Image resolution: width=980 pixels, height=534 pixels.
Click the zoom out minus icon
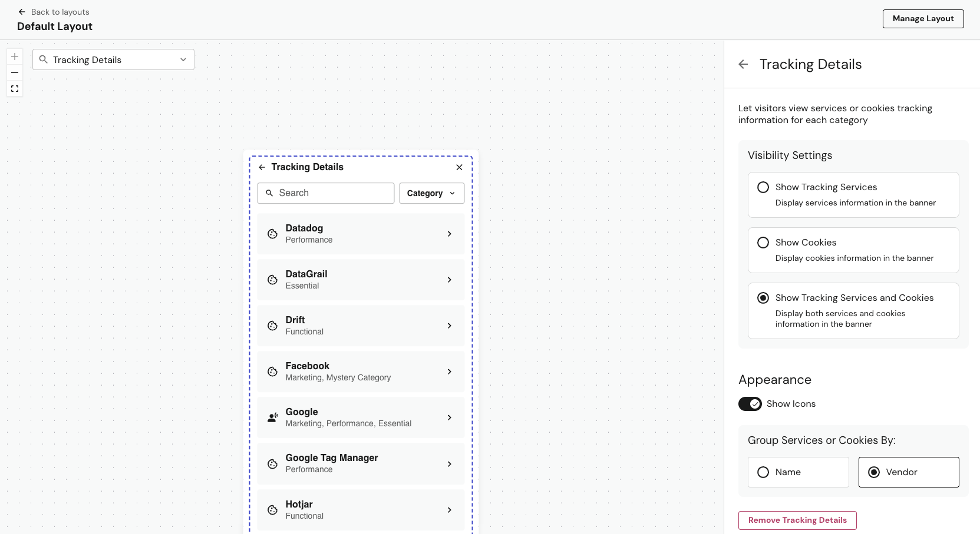click(15, 72)
